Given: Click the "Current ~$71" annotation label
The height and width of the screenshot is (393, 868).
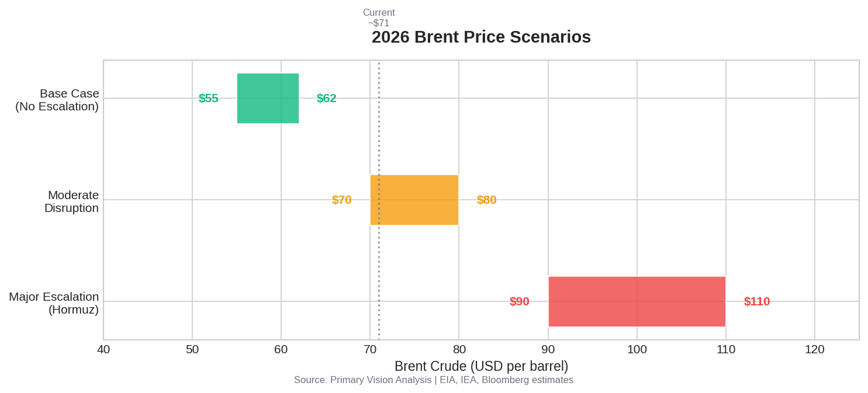Looking at the screenshot, I should click(x=379, y=18).
